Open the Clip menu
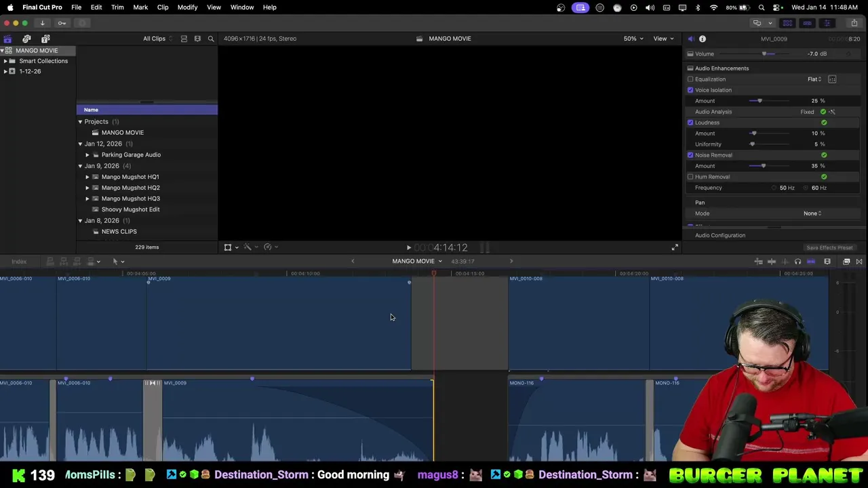 click(163, 7)
